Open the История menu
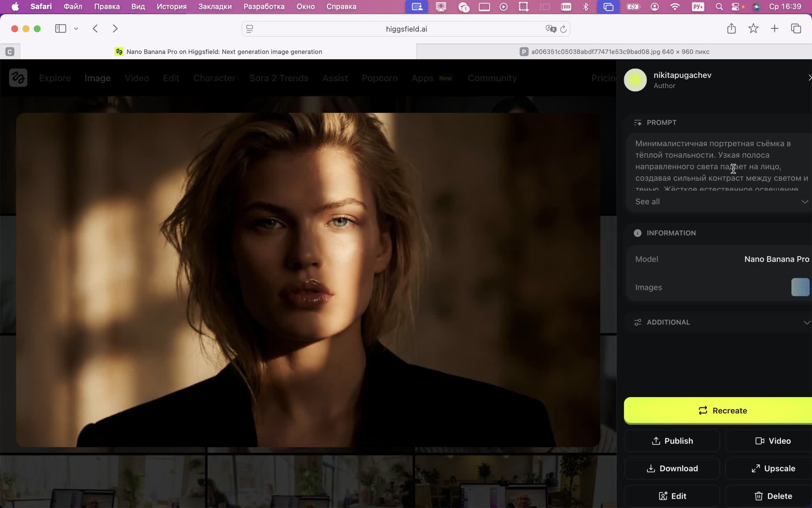 pyautogui.click(x=171, y=7)
